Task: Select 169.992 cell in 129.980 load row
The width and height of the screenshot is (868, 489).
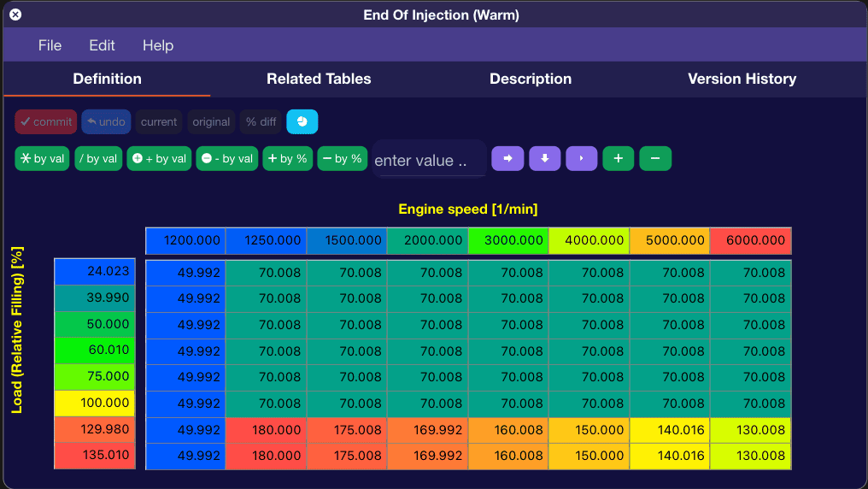Action: 428,430
